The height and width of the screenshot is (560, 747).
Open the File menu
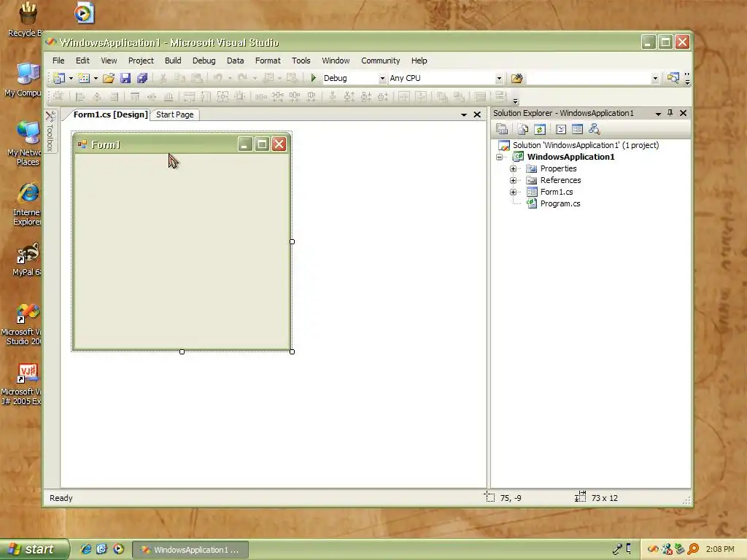(58, 61)
